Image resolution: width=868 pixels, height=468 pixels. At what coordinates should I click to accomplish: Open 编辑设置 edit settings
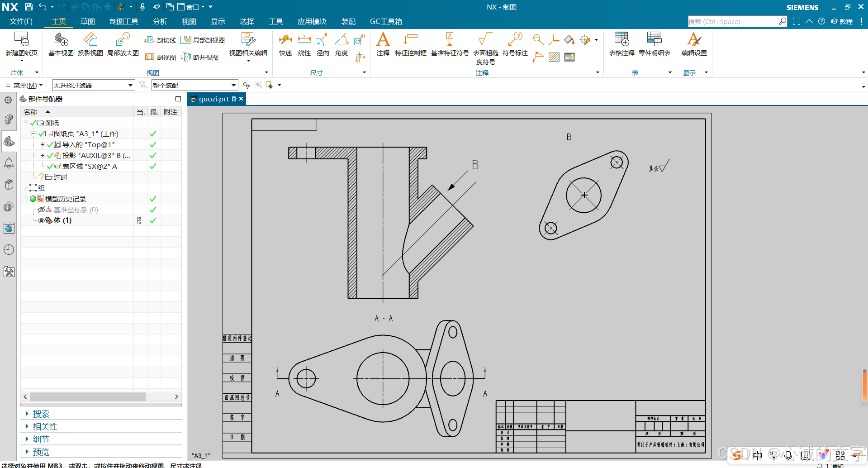point(694,44)
